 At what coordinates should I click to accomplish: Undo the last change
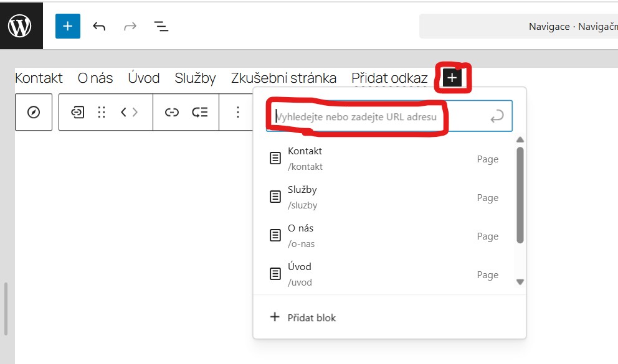click(x=99, y=26)
